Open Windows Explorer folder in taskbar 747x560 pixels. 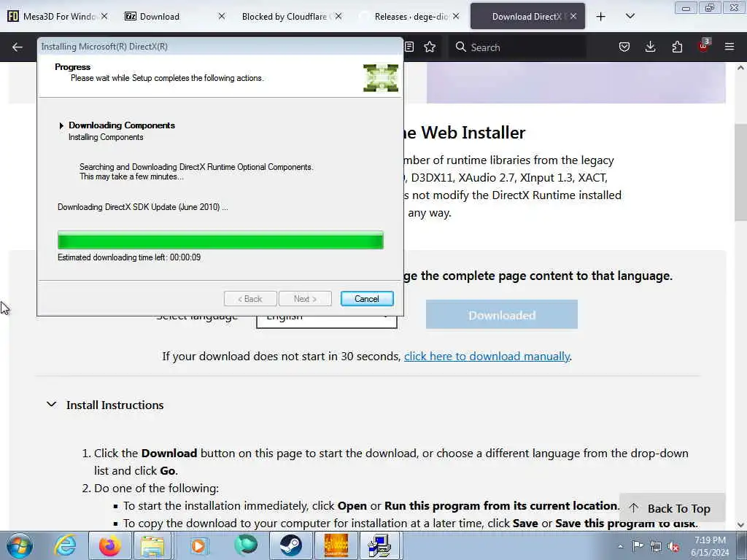tap(152, 545)
